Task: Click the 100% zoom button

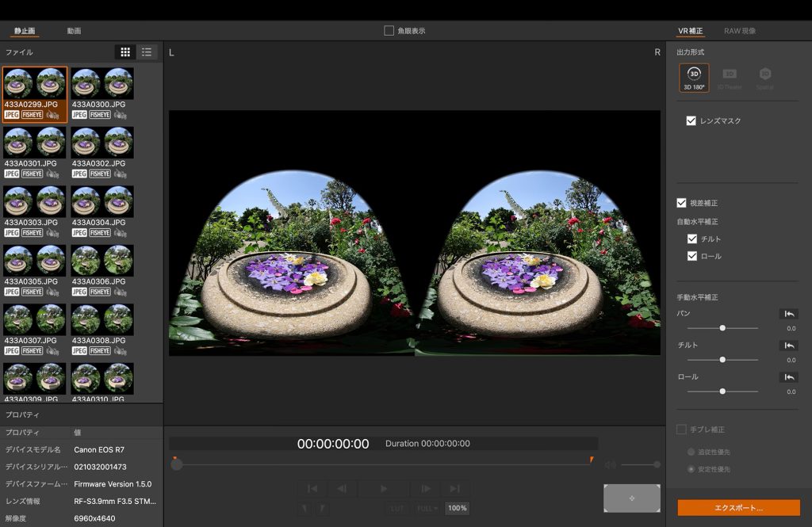Action: pos(457,508)
